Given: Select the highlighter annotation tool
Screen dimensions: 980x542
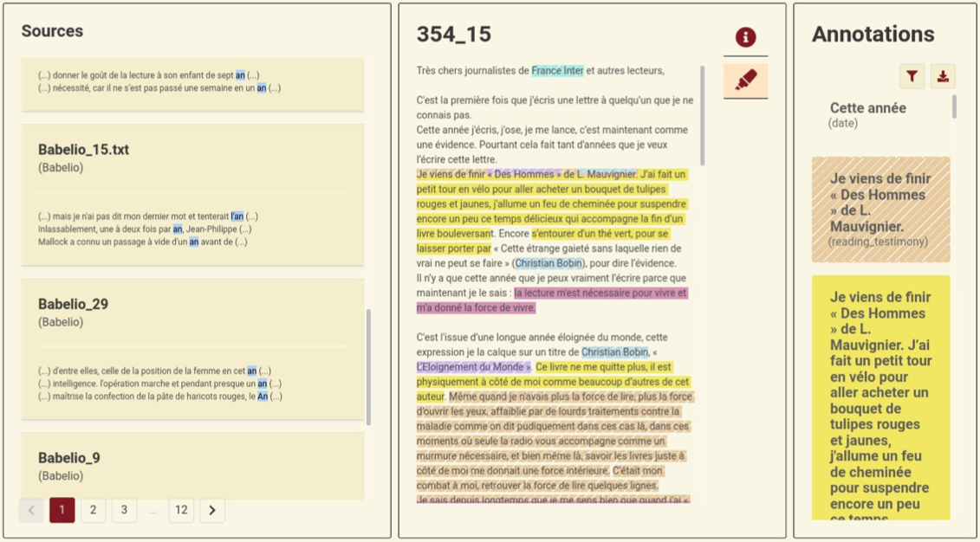Looking at the screenshot, I should tap(745, 80).
